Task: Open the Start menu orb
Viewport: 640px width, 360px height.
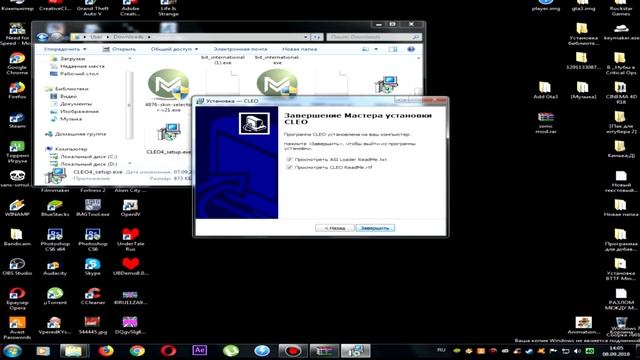Action: click(x=12, y=351)
